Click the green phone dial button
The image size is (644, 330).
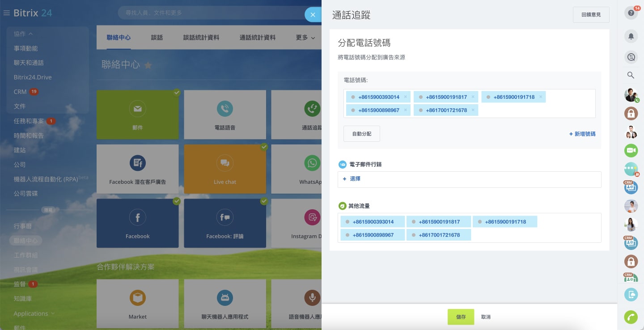631,317
